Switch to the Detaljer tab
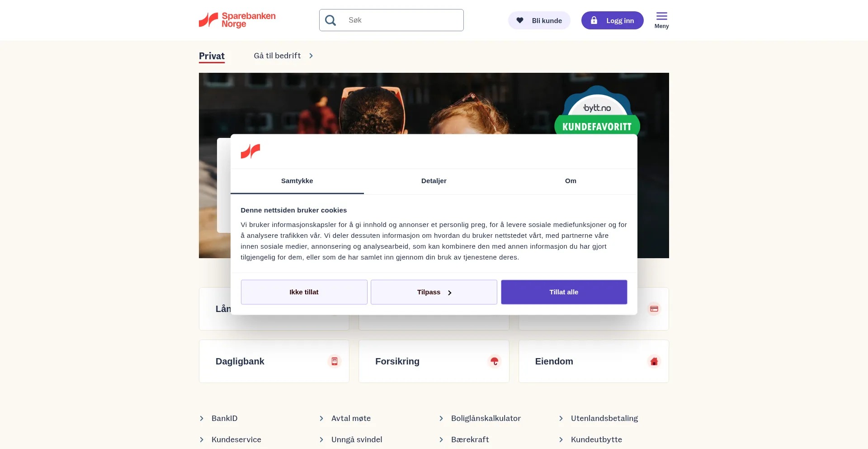The image size is (868, 449). coord(434,181)
